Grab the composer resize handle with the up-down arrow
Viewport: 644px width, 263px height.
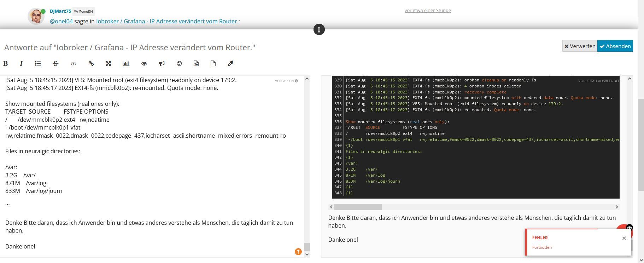point(319,29)
